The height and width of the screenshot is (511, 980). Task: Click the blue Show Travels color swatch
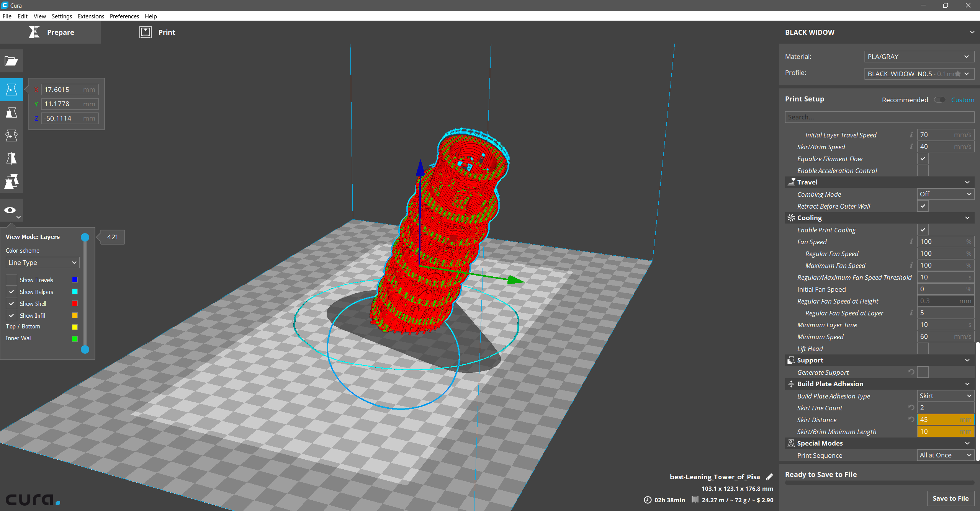(x=75, y=280)
